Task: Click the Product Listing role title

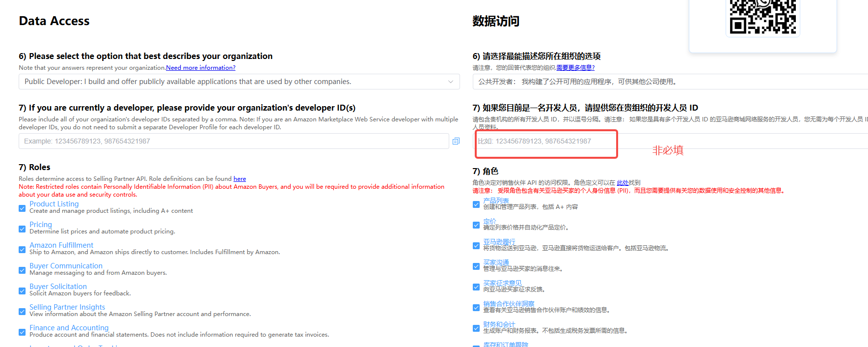Action: click(54, 204)
